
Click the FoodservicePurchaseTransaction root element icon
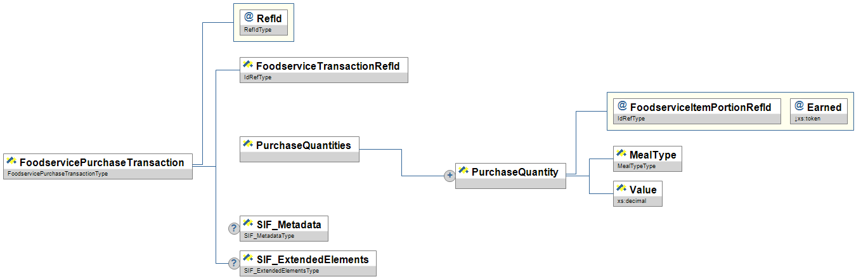point(11,162)
